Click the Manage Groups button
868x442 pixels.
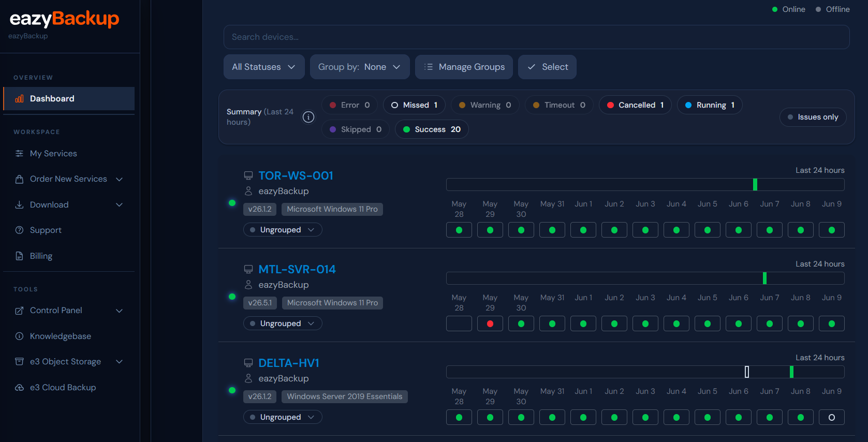464,67
